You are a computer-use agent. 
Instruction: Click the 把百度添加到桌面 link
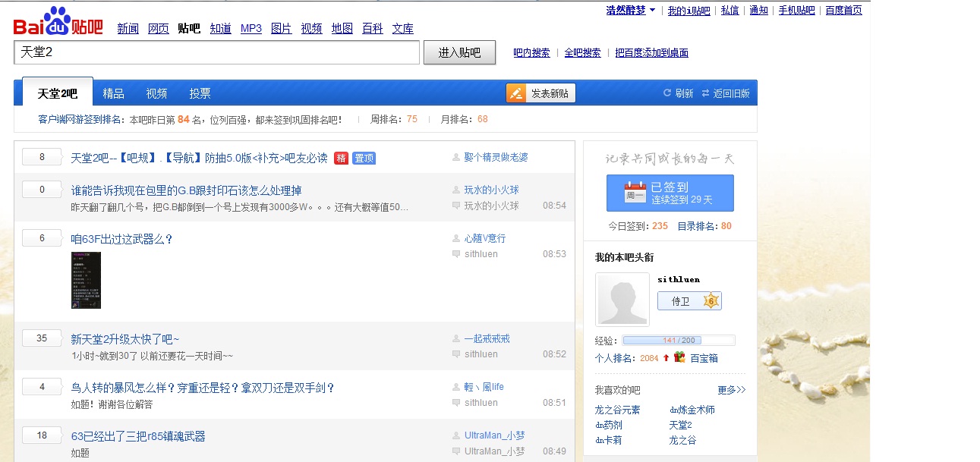click(651, 52)
